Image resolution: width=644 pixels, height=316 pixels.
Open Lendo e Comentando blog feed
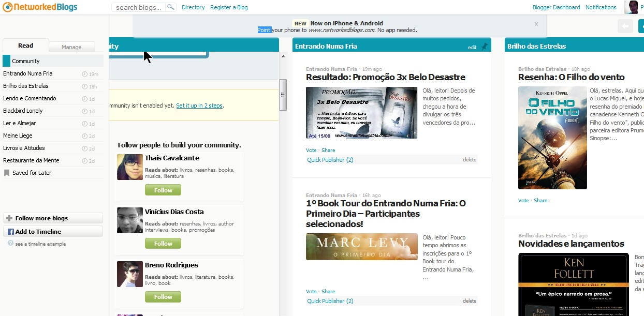click(53, 98)
